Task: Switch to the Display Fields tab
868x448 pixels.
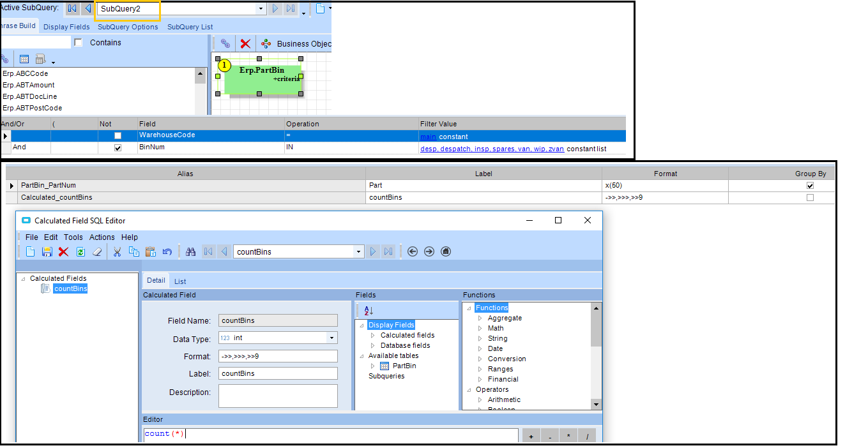Action: (x=66, y=27)
